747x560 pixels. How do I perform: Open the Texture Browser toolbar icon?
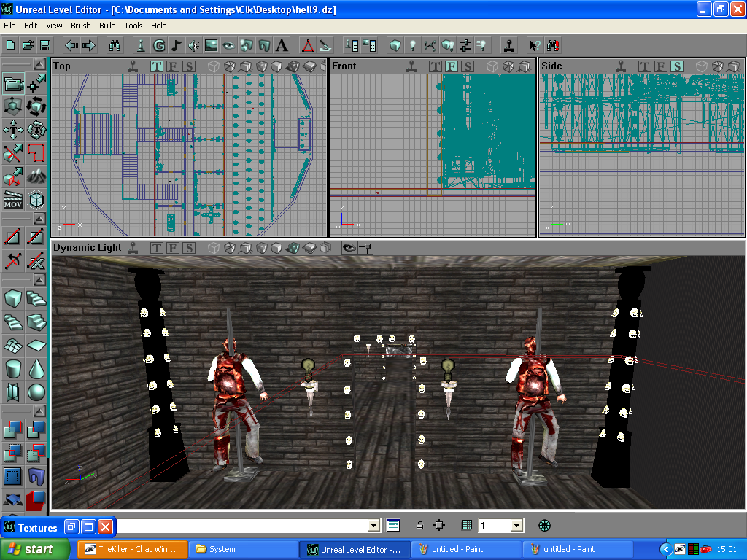click(212, 45)
